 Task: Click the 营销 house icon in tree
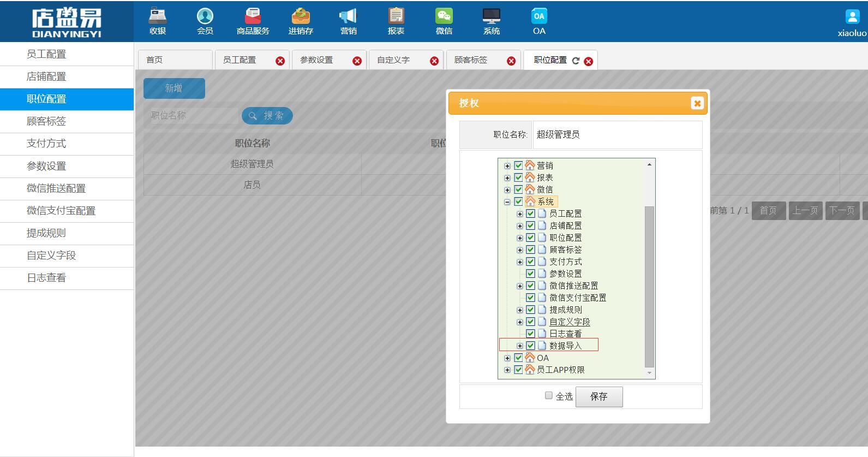tap(530, 165)
